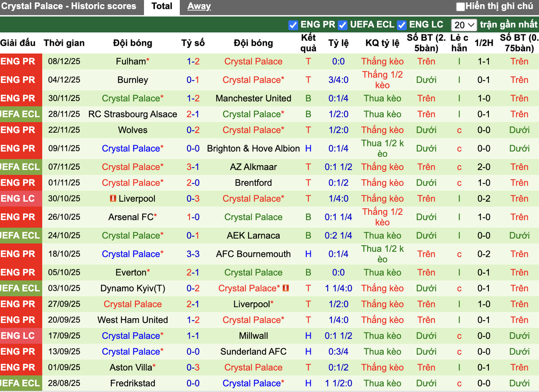Click the date 04/12/25

coord(64,80)
